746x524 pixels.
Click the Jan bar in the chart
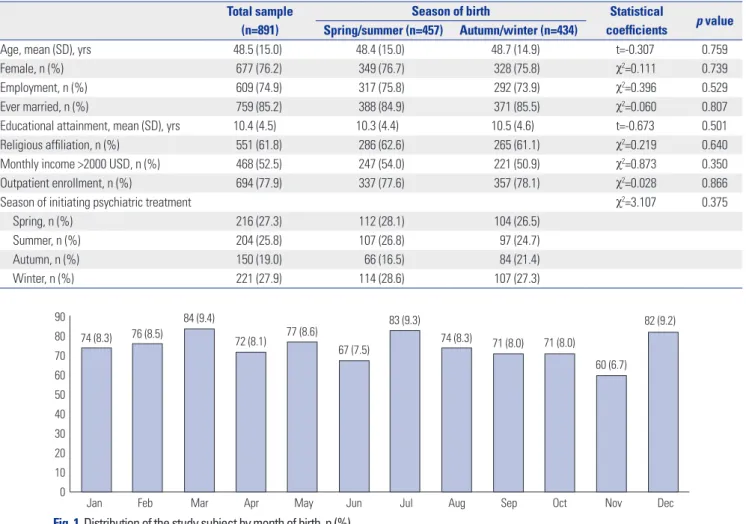coord(97,419)
